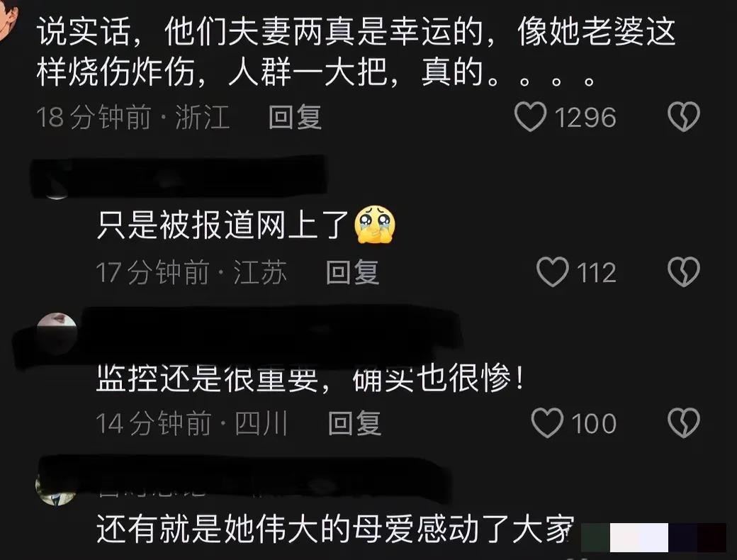Open the top commenter's avatar profile
737x560 pixels.
[x=7, y=19]
